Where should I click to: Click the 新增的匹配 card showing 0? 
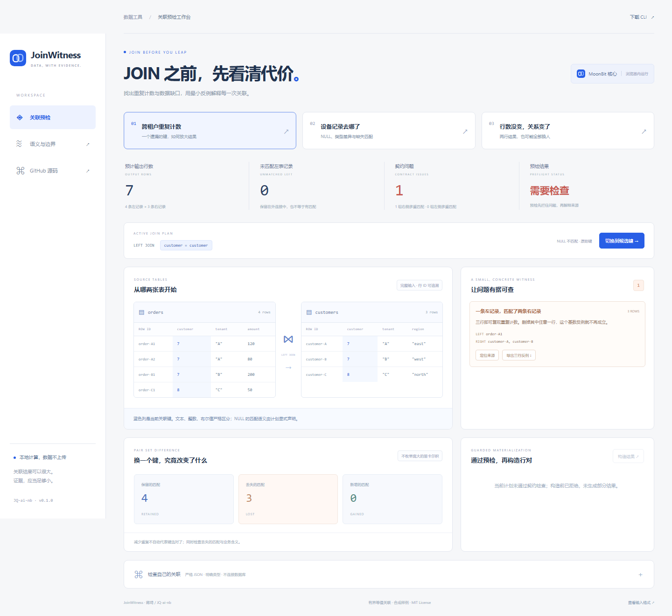(x=392, y=499)
